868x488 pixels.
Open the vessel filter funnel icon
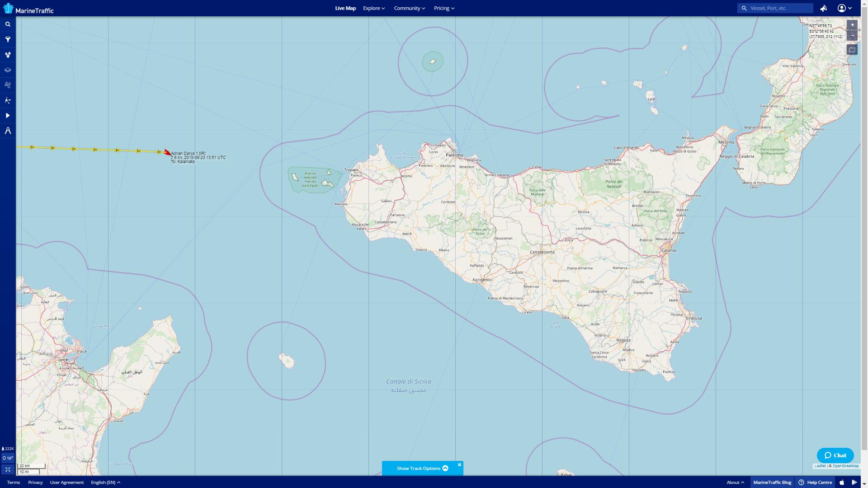[8, 40]
